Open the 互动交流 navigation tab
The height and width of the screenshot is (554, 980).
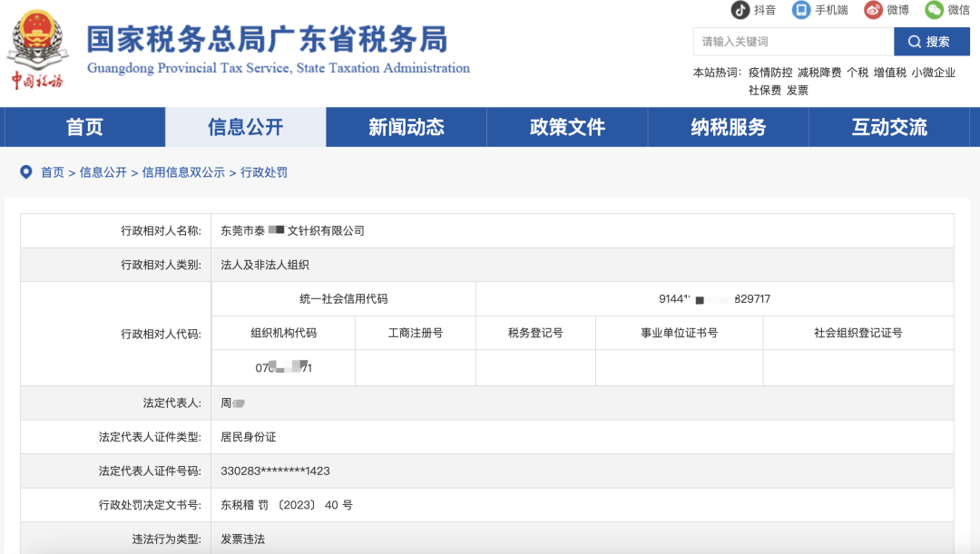pyautogui.click(x=889, y=127)
